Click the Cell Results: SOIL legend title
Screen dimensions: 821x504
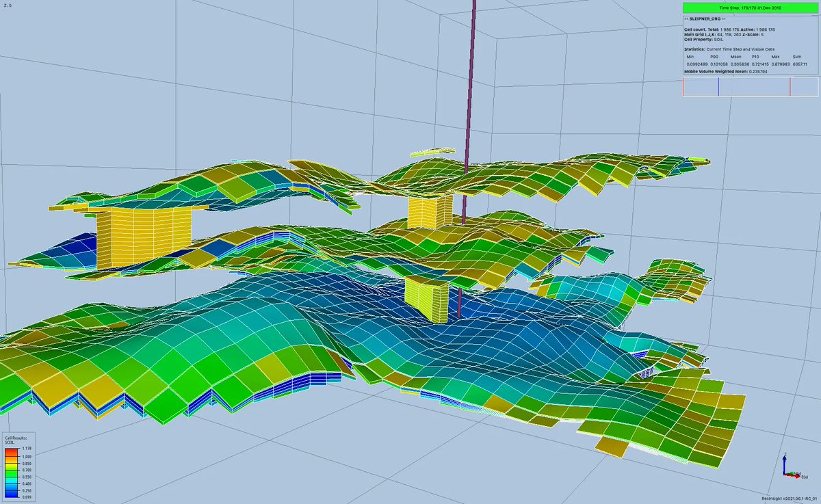click(16, 440)
